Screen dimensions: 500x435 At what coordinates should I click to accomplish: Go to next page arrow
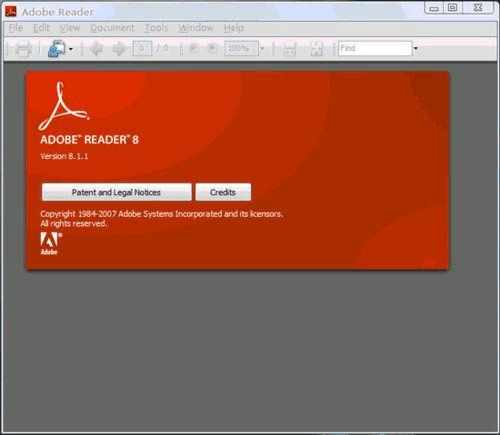[119, 49]
